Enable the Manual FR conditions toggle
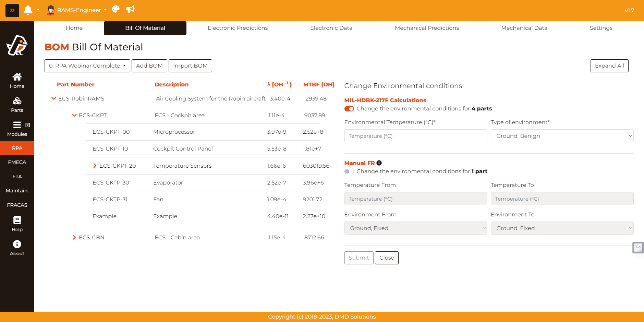 [x=349, y=171]
